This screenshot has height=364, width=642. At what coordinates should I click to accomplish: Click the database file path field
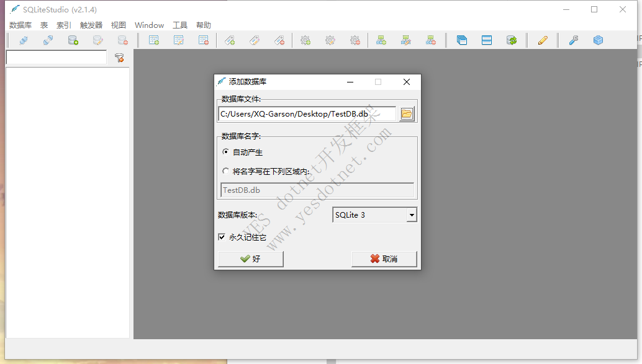click(307, 113)
